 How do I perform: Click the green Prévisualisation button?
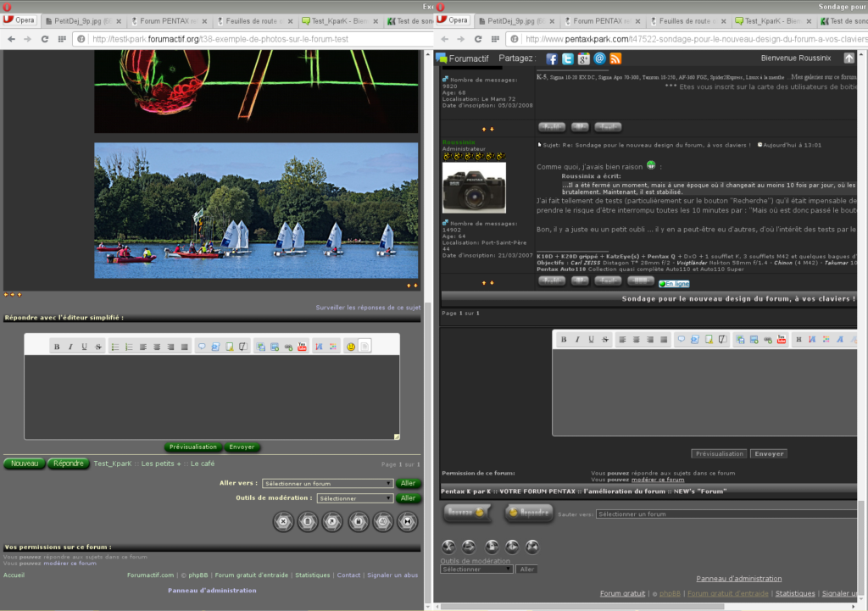pos(192,447)
